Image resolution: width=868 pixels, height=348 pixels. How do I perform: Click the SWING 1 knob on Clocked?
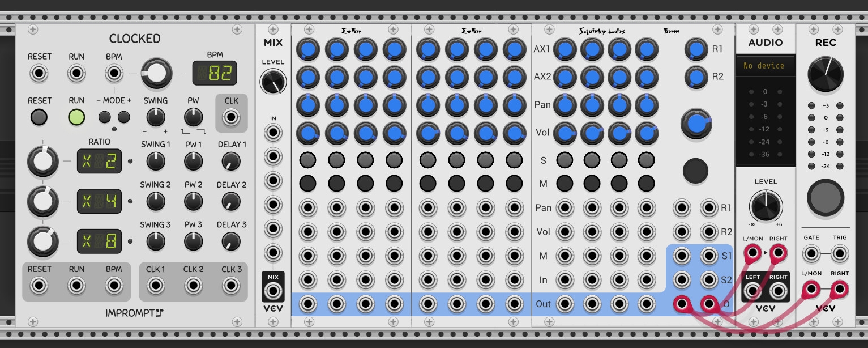coord(155,160)
